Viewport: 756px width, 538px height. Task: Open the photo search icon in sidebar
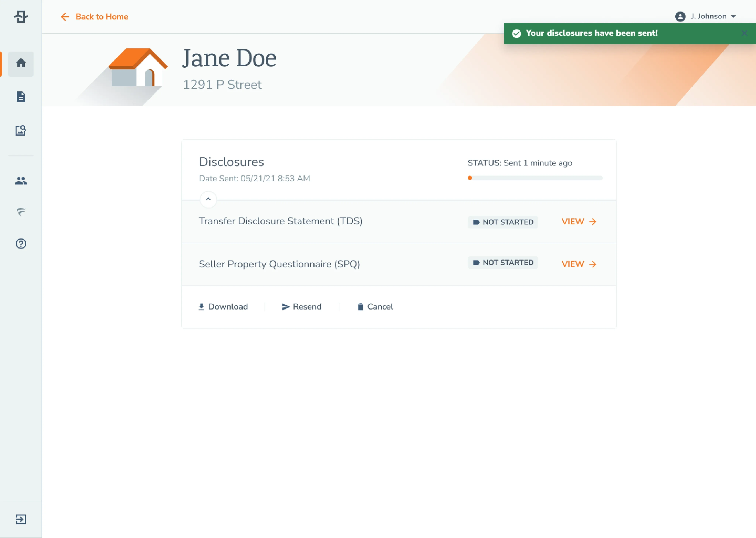click(x=21, y=130)
